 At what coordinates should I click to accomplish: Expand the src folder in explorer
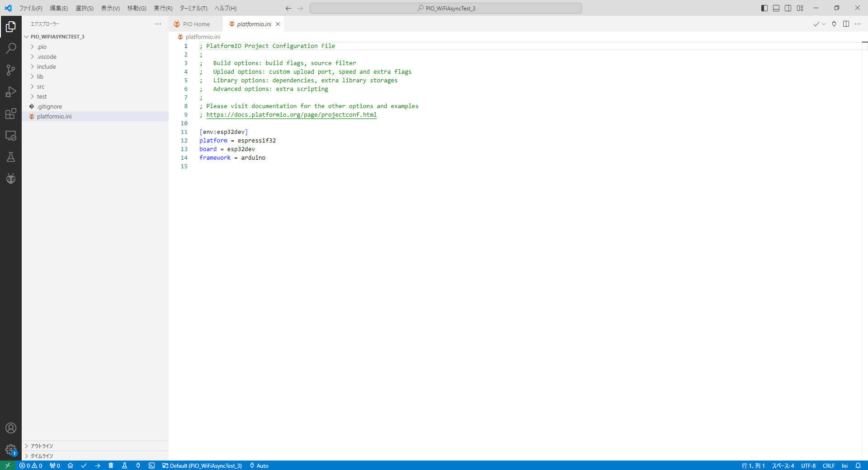(x=41, y=86)
